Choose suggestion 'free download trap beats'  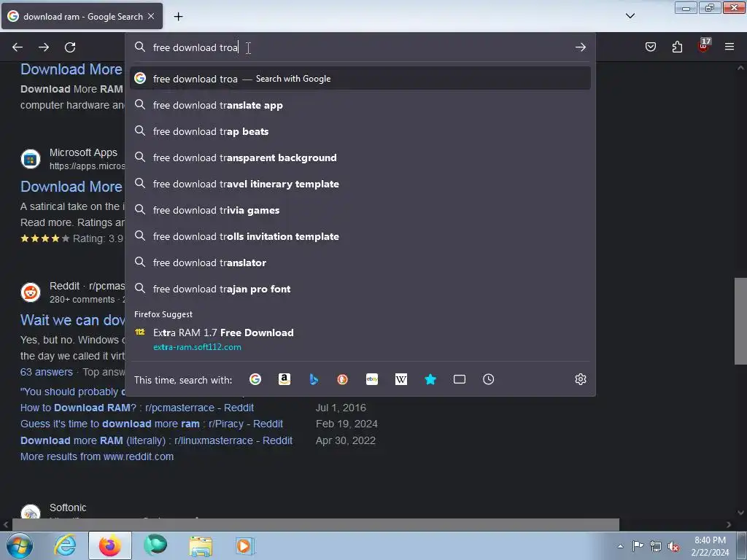pyautogui.click(x=360, y=131)
